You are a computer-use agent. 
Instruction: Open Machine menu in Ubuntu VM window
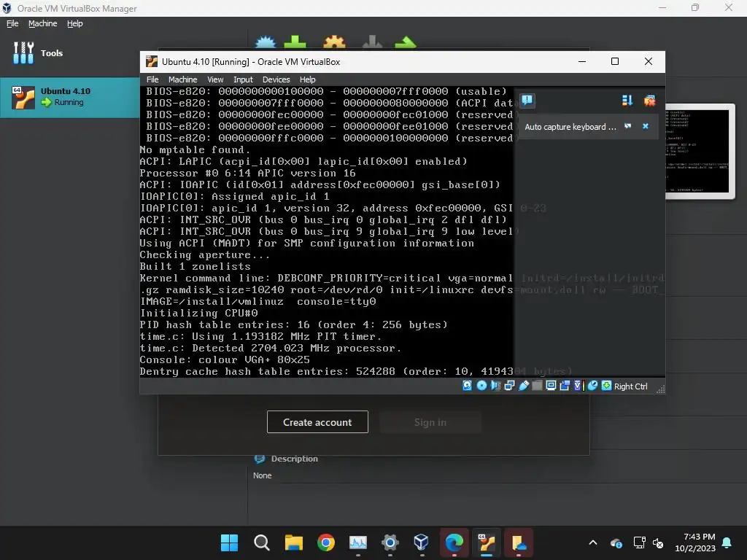[182, 79]
